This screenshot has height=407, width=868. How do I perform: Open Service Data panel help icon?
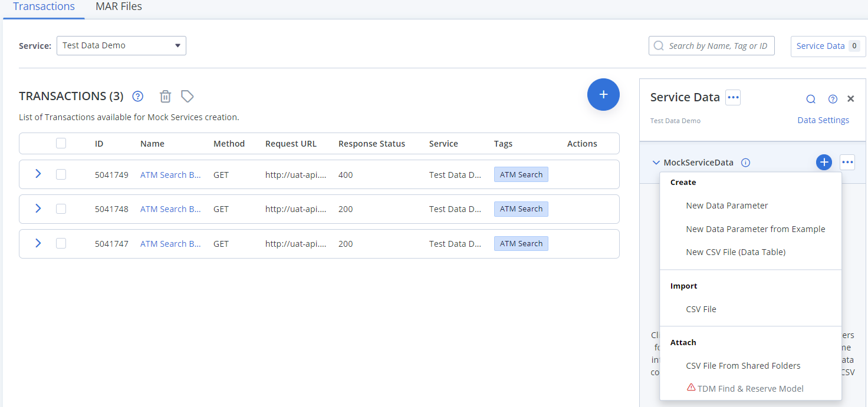pyautogui.click(x=833, y=99)
